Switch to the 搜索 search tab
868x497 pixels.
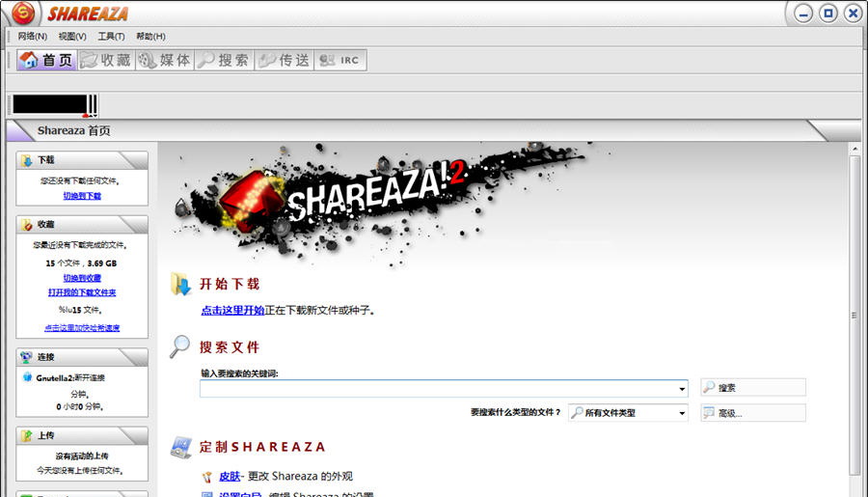tap(224, 60)
